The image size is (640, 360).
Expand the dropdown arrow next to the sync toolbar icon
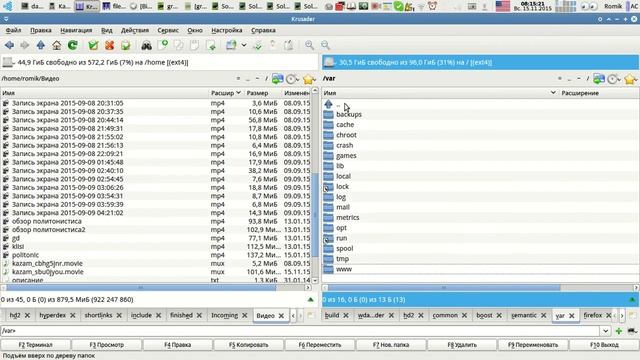point(244,45)
